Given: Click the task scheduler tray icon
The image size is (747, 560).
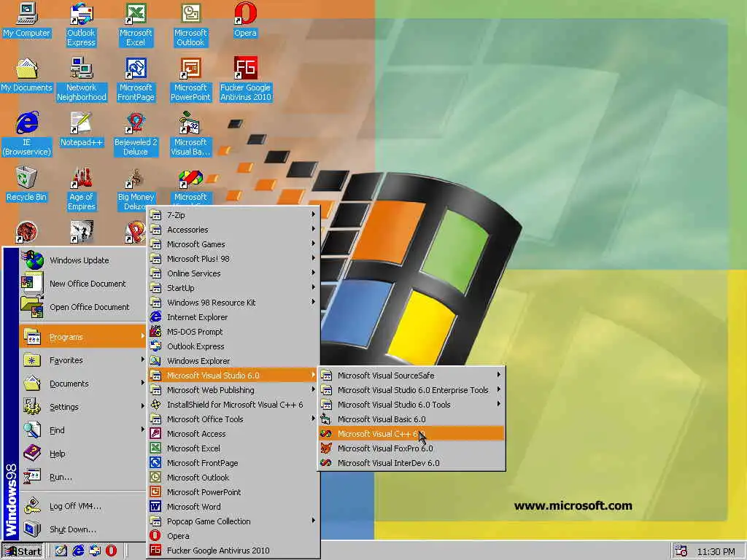Looking at the screenshot, I should (x=681, y=551).
